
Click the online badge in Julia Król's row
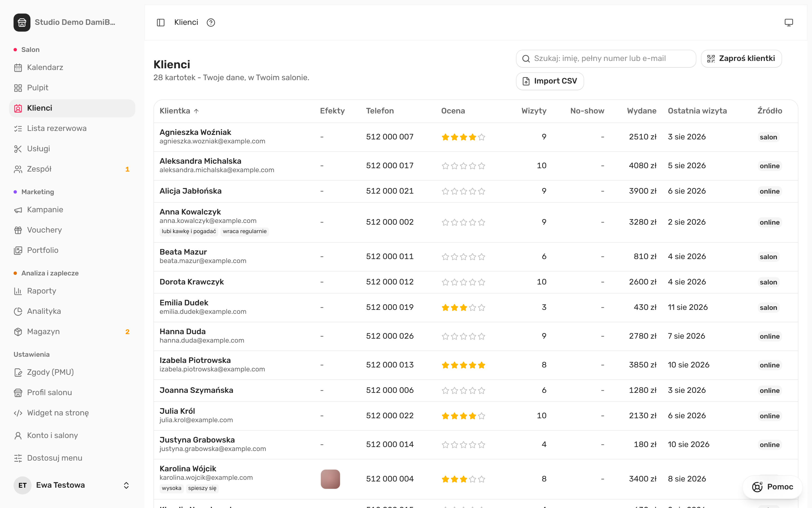pos(769,416)
